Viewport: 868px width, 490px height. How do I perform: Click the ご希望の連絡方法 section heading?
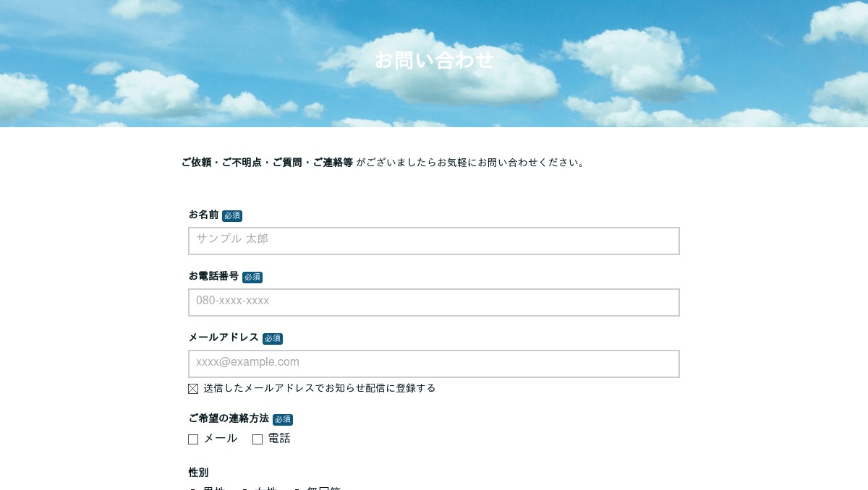click(228, 418)
